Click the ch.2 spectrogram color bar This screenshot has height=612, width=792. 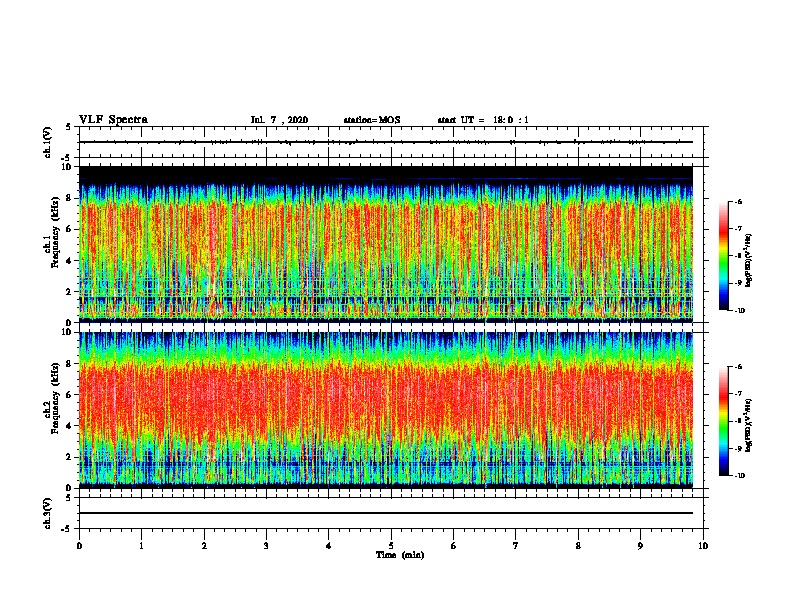click(724, 421)
